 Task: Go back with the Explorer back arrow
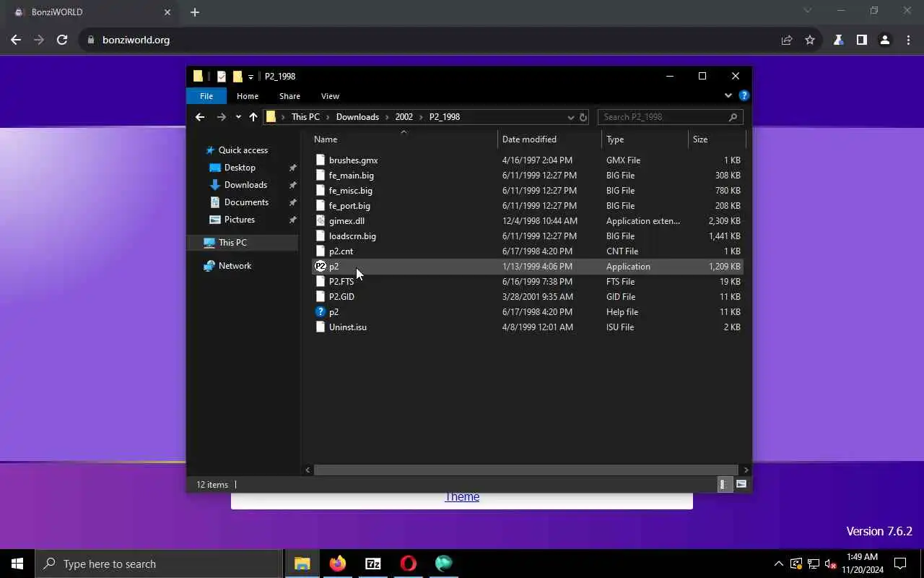(200, 117)
